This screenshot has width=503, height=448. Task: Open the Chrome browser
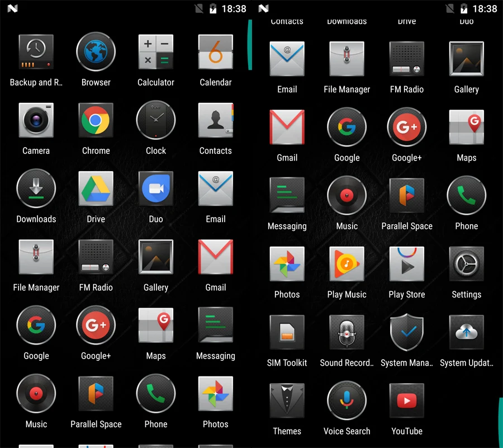(x=96, y=120)
